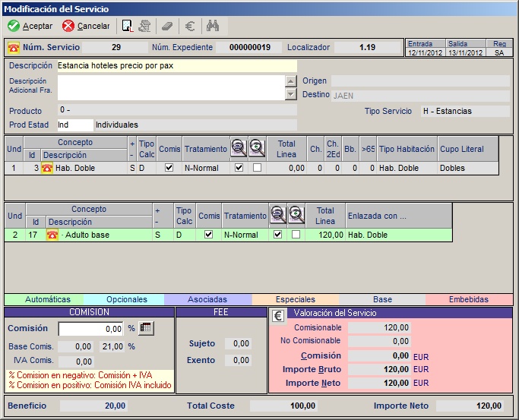Toggle Comis checkbox in Hab. Doble row
This screenshot has width=519, height=420.
169,168
